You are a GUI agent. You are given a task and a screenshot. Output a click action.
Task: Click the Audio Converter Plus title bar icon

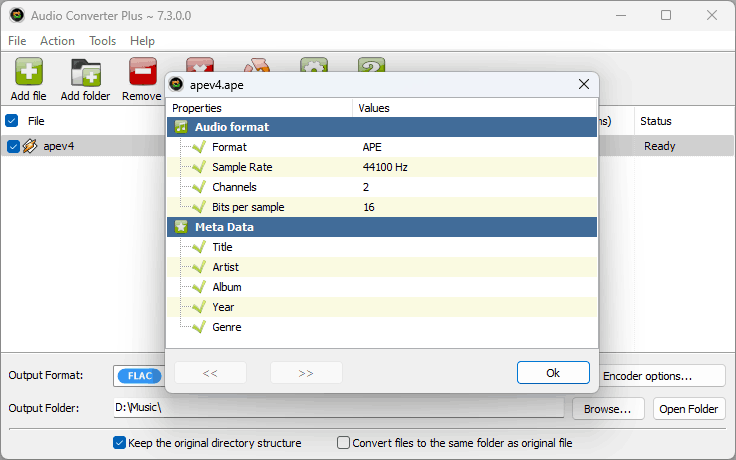tap(17, 15)
